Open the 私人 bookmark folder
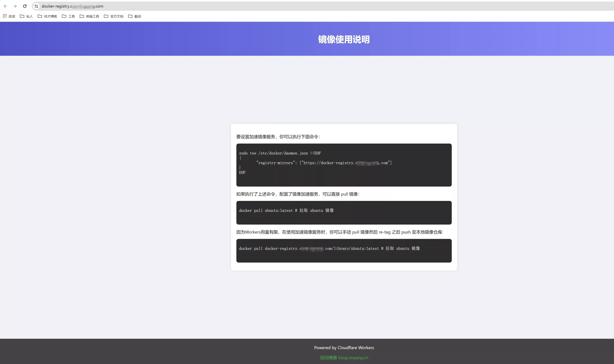The image size is (614, 364). (26, 16)
